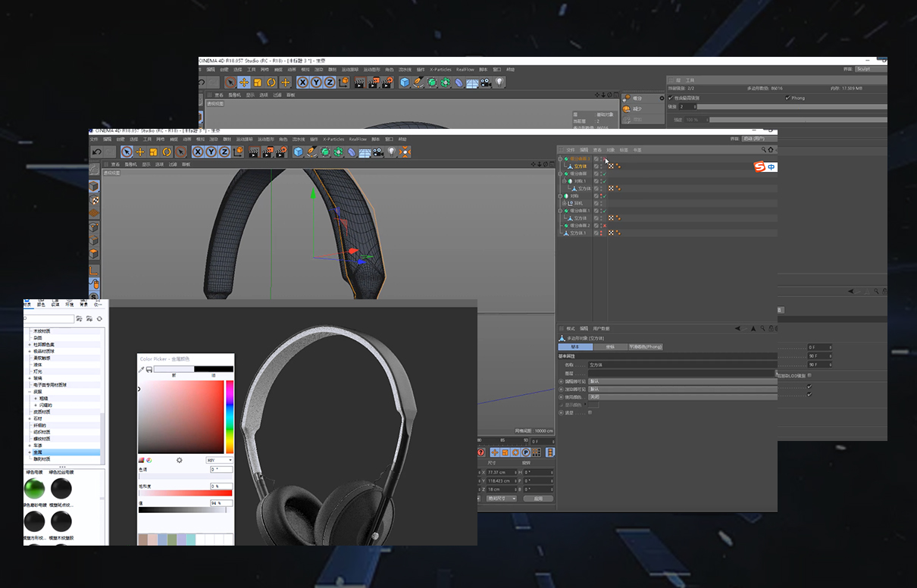
Task: Click the search magnifier in the Object Manager
Action: [x=763, y=149]
